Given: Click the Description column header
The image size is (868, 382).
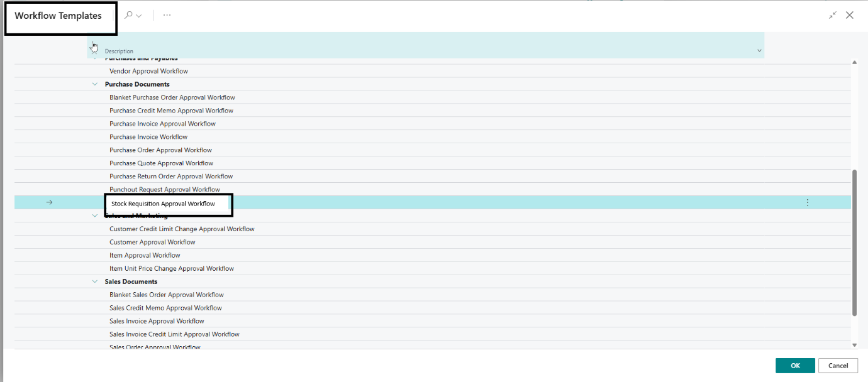Looking at the screenshot, I should pyautogui.click(x=119, y=51).
